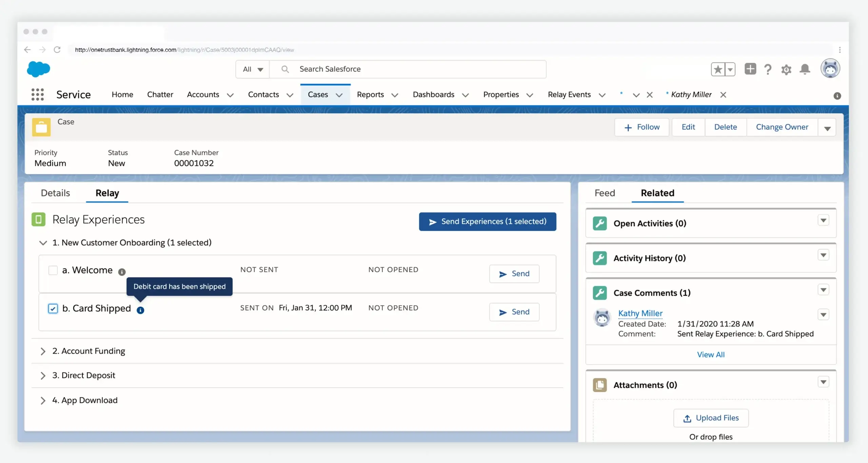Send the Card Shipped experience
Viewport: 868px width, 463px height.
point(514,312)
